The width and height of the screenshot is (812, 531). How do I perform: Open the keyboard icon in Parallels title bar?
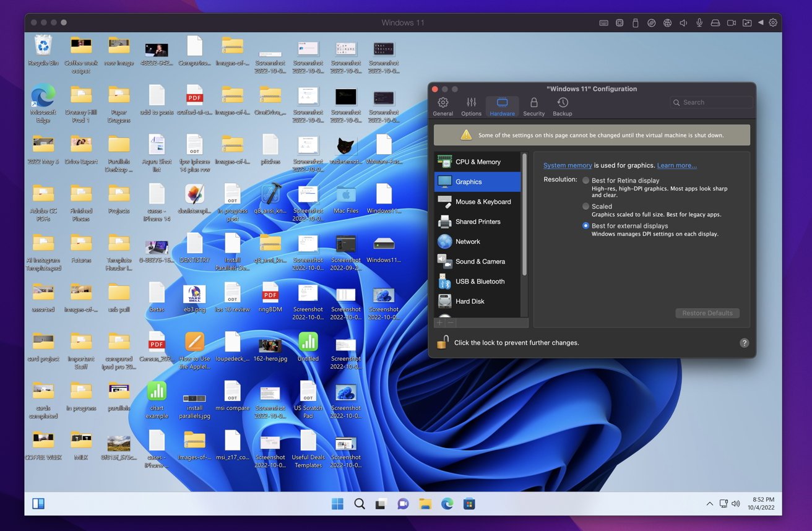[603, 23]
